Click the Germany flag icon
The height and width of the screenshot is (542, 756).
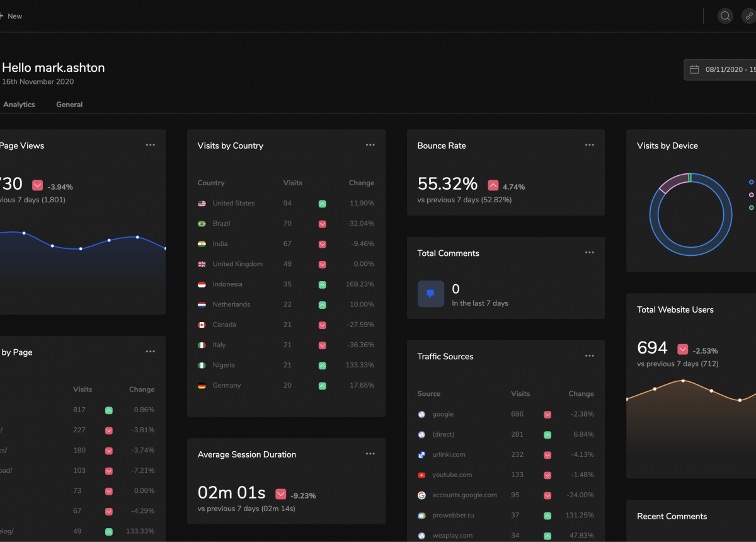(202, 386)
